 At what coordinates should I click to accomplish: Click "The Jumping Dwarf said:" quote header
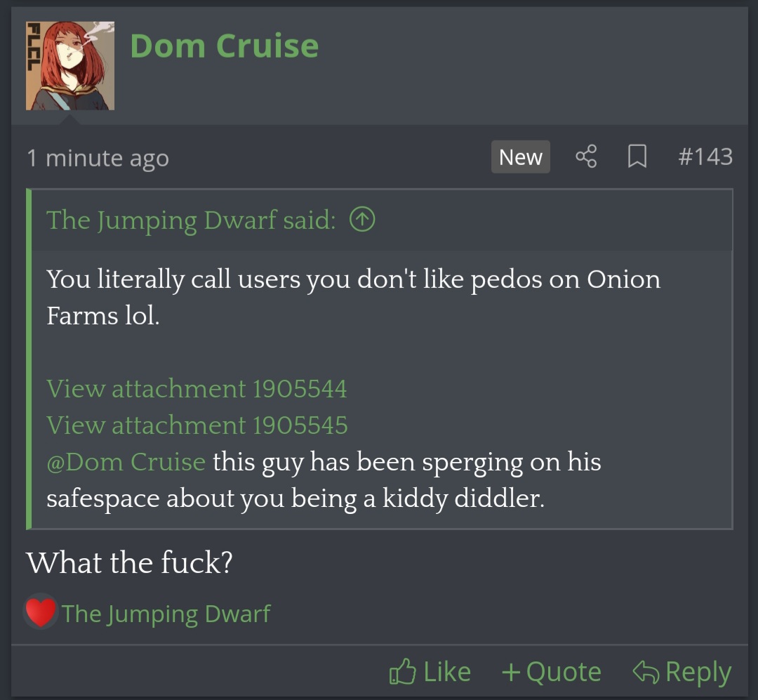[191, 220]
